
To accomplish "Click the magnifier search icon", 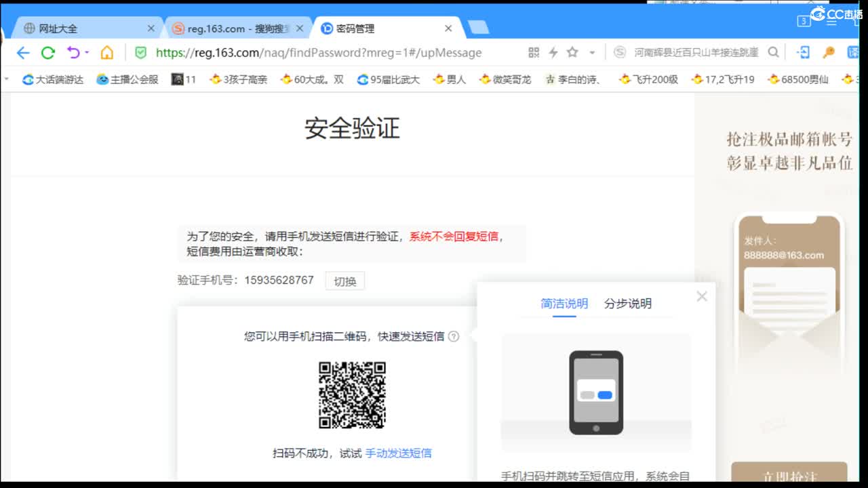I will (773, 52).
